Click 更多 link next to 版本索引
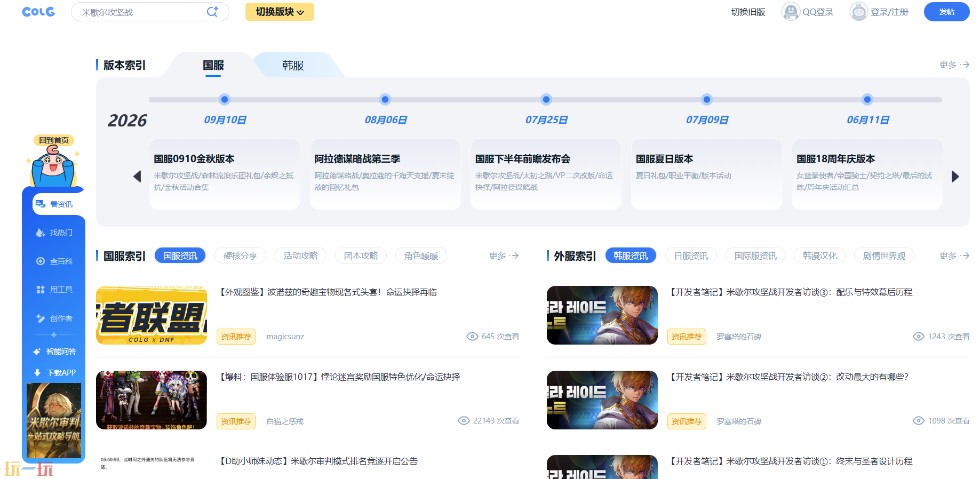The height and width of the screenshot is (479, 980). (954, 65)
